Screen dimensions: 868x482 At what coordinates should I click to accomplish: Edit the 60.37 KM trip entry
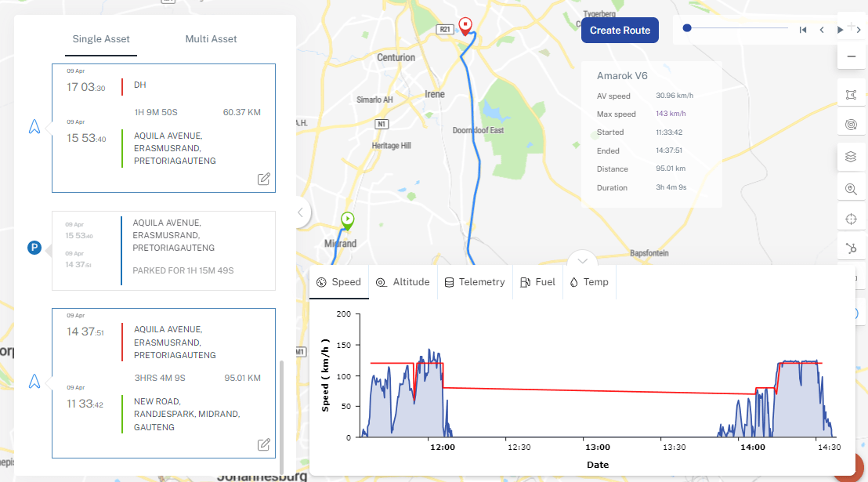click(264, 179)
